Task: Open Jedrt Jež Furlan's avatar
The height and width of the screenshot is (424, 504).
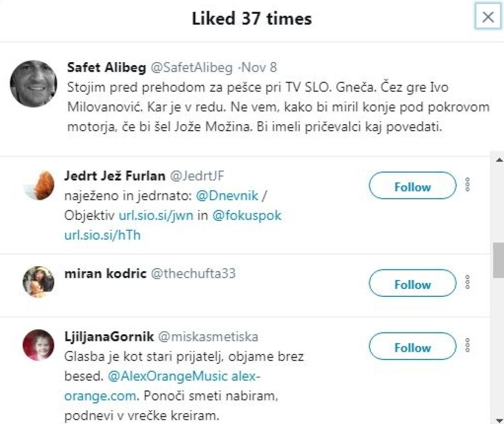Action: tap(39, 186)
